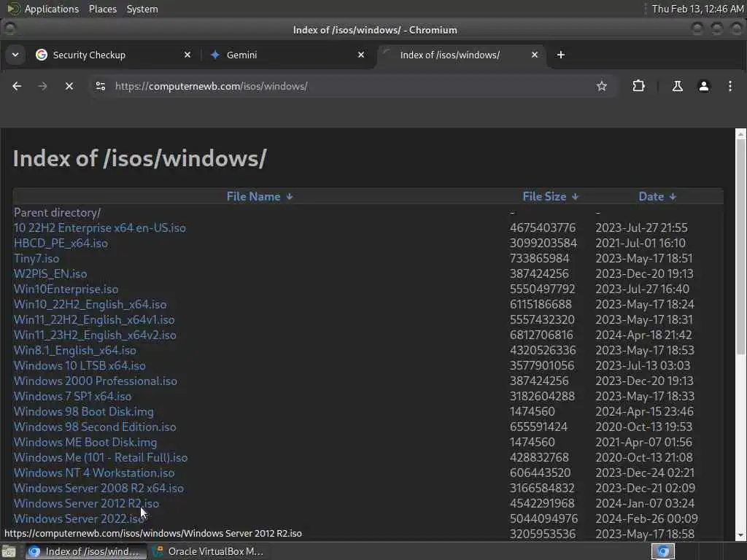Click the file size 4675403776
747x560 pixels.
click(x=543, y=227)
